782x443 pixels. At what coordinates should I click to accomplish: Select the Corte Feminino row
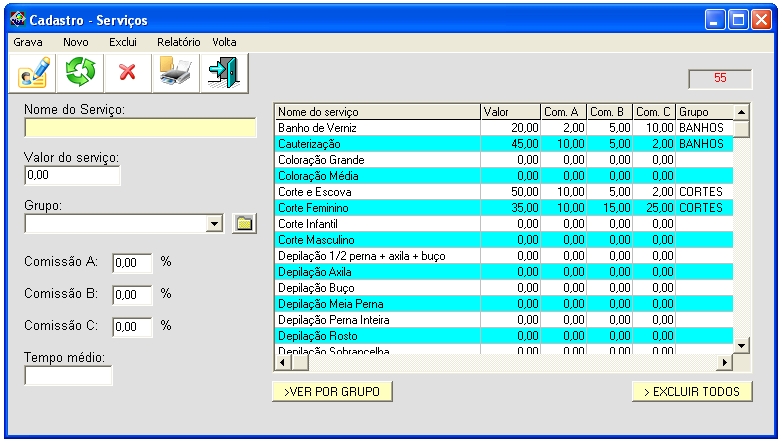376,207
